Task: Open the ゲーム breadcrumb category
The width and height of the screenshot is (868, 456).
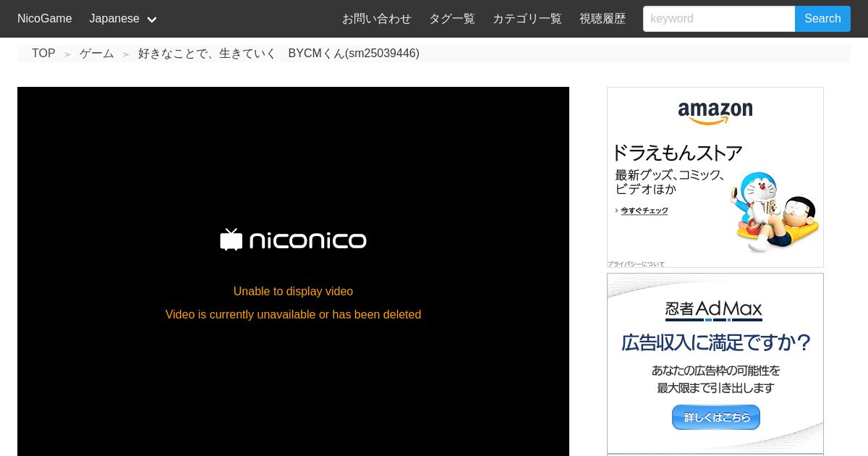Action: coord(97,54)
